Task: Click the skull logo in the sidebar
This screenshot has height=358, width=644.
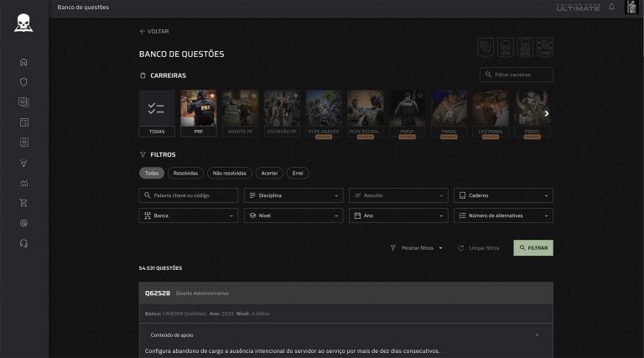Action: click(23, 23)
